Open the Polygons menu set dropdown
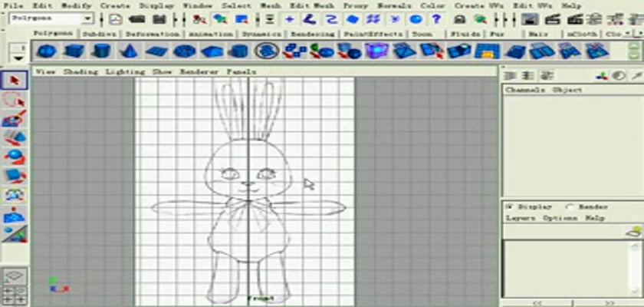Viewport: 644px width, 307px height. pyautogui.click(x=87, y=19)
